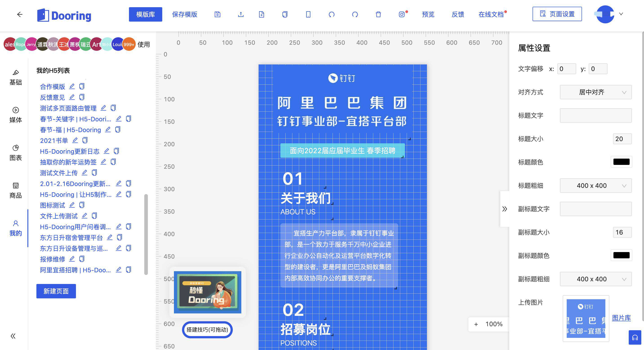Collapse the left sidebar with double chevron

(13, 336)
